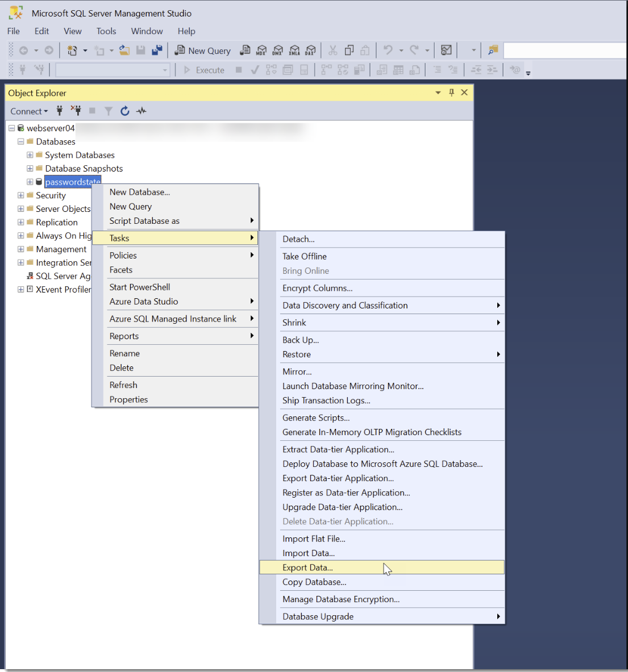The width and height of the screenshot is (628, 672).
Task: Open Shrink submenu
Action: 382,323
